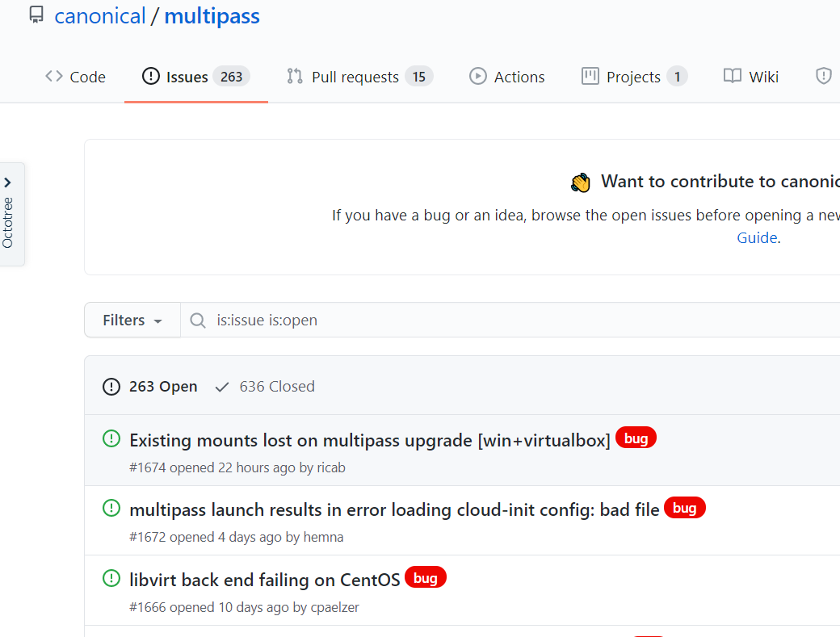
Task: Open author hemna's issues link
Action: 323,538
